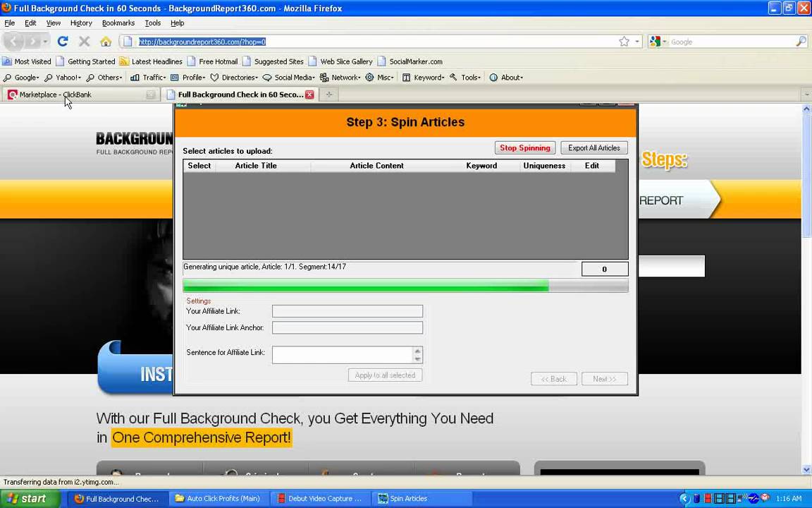The height and width of the screenshot is (508, 812).
Task: Open the Latest Headlines feed bookmark
Action: click(151, 61)
